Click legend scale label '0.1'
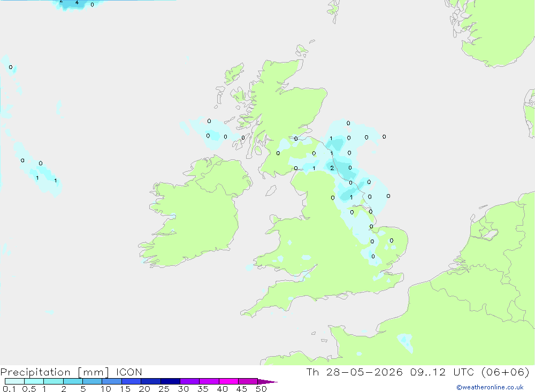This screenshot has width=535, height=392. click(9, 389)
